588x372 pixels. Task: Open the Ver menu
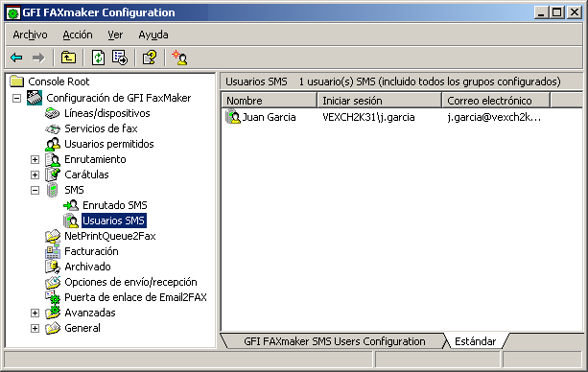115,35
